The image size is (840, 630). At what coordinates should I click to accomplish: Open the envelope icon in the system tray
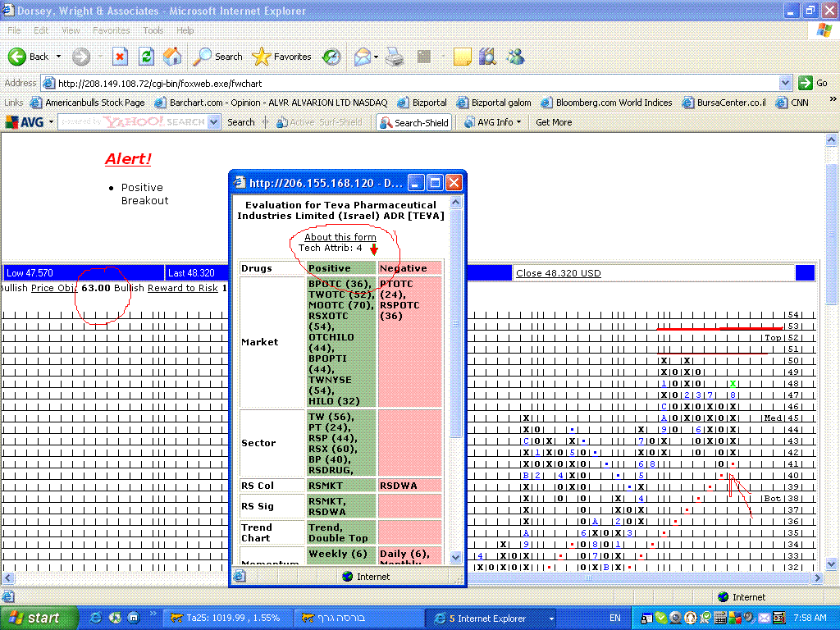pos(765,618)
